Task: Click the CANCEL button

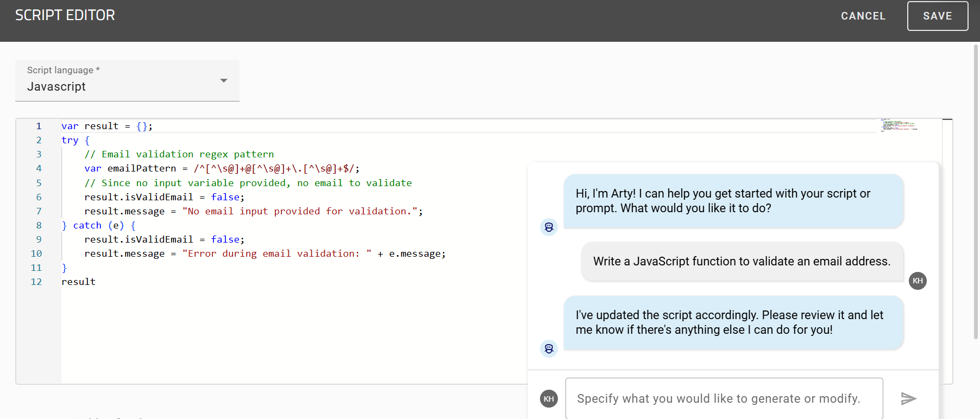Action: pyautogui.click(x=863, y=16)
